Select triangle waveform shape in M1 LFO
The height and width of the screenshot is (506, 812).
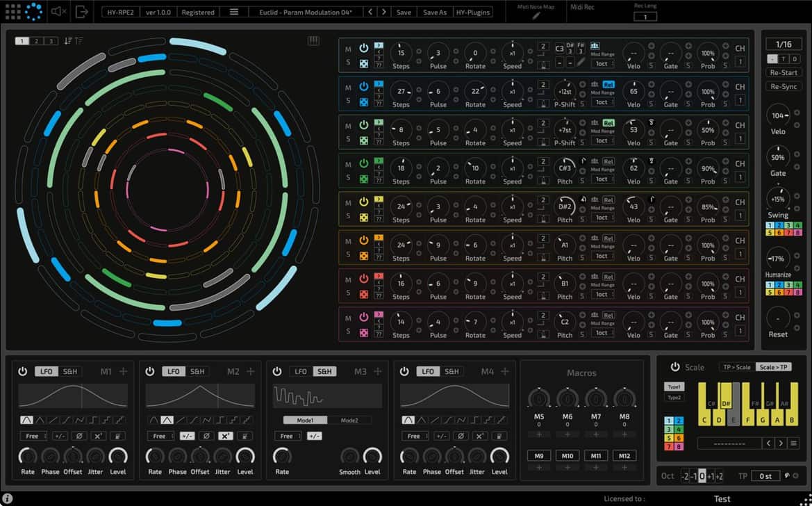[40, 420]
